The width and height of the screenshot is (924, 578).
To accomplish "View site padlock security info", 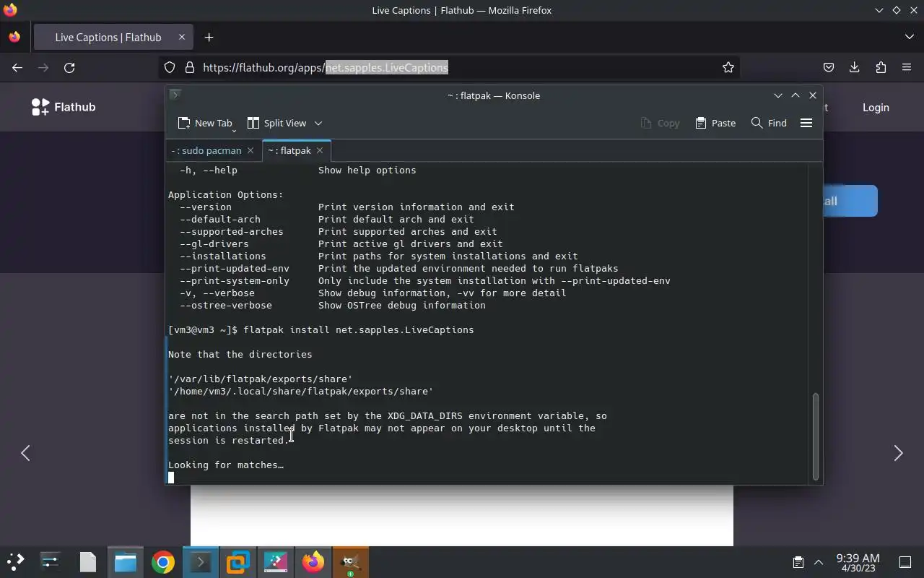I will coord(190,67).
